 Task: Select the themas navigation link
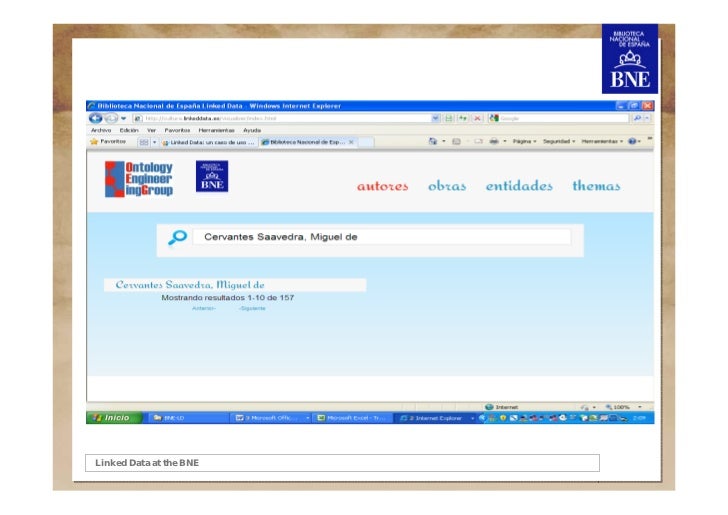[596, 186]
